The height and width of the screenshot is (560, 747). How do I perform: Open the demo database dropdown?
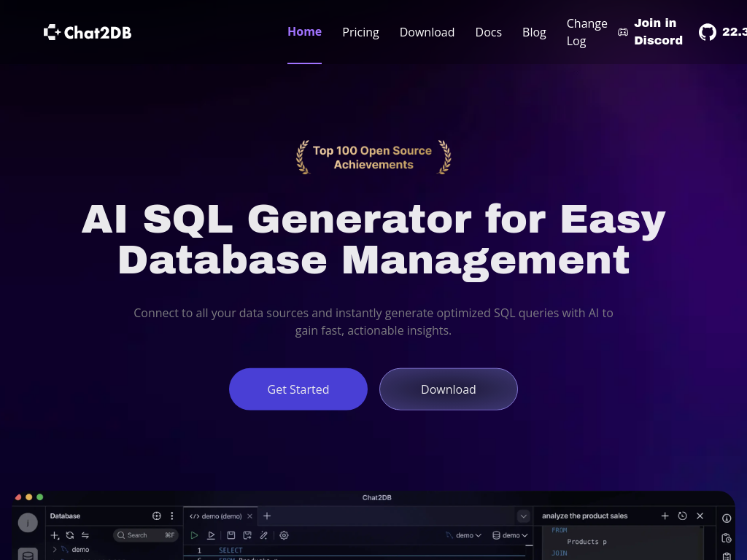(x=510, y=535)
